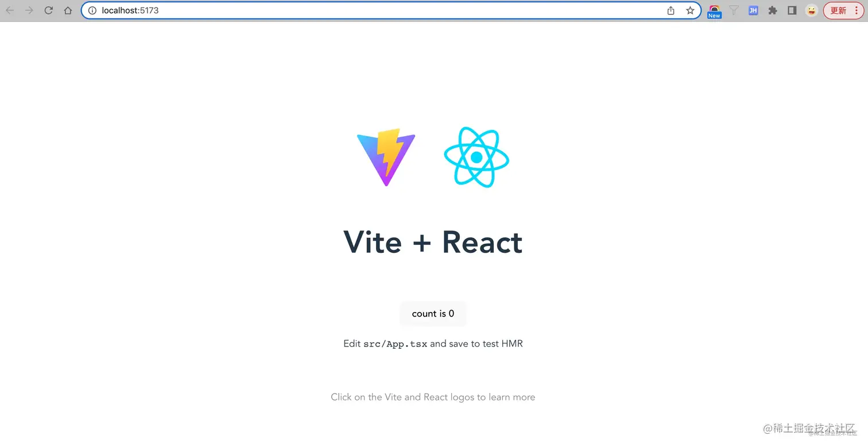868x447 pixels.
Task: Click the browser back arrow
Action: pyautogui.click(x=10, y=10)
